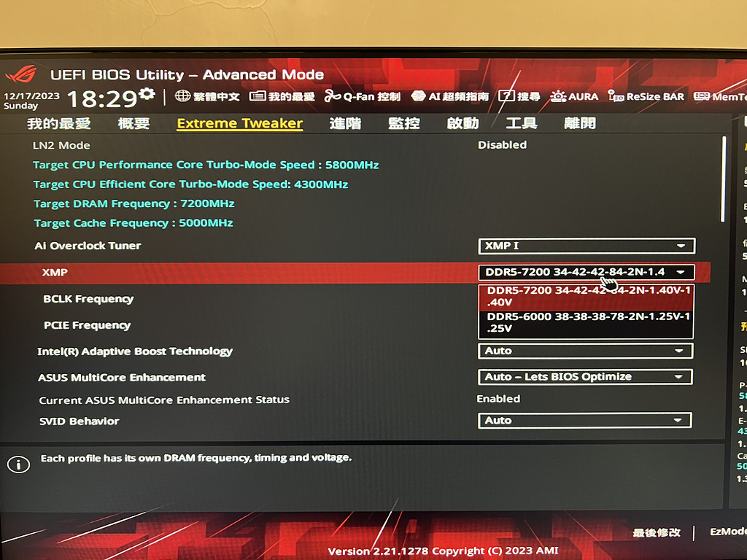The image size is (747, 560).
Task: Click the AURA lighting icon
Action: point(557,96)
